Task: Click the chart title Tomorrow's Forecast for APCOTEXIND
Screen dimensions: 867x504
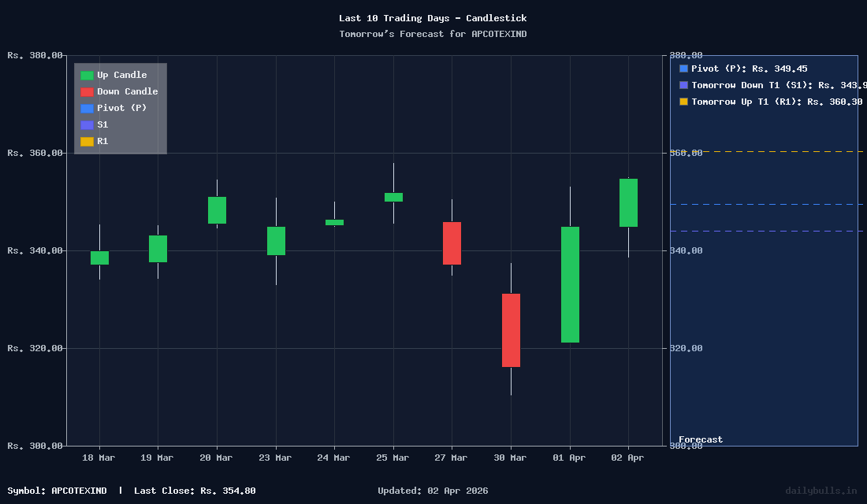Action: pos(433,34)
